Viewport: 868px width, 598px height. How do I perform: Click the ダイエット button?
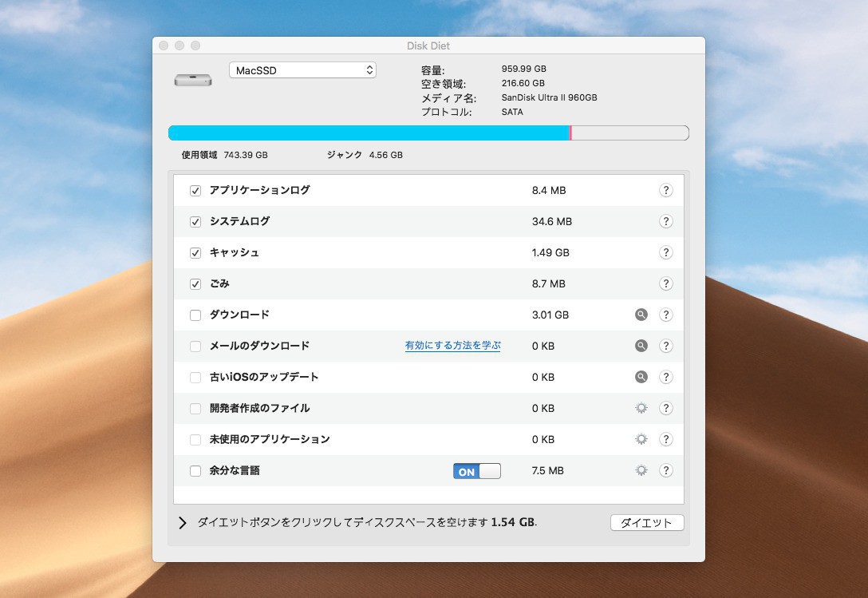646,523
